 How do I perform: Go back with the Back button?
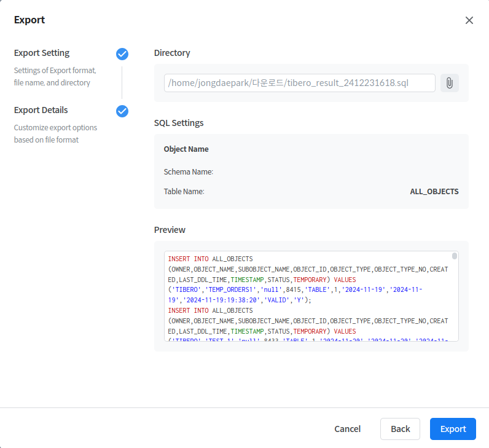[x=400, y=429]
